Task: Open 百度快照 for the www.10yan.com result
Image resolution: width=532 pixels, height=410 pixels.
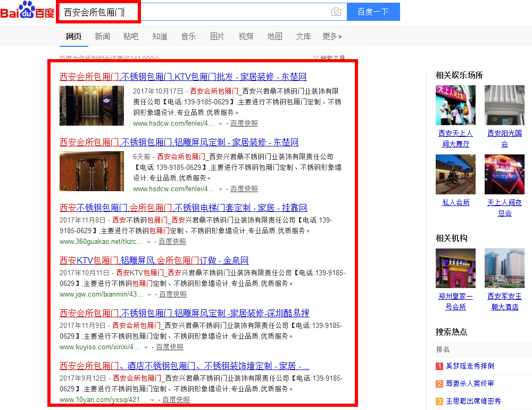Action: [x=176, y=400]
